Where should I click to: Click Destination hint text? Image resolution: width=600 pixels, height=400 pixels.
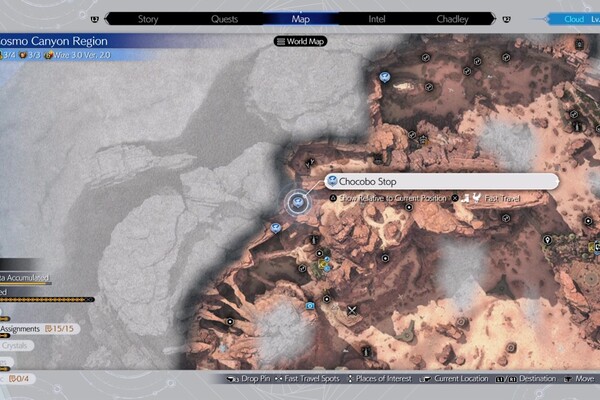pos(537,379)
